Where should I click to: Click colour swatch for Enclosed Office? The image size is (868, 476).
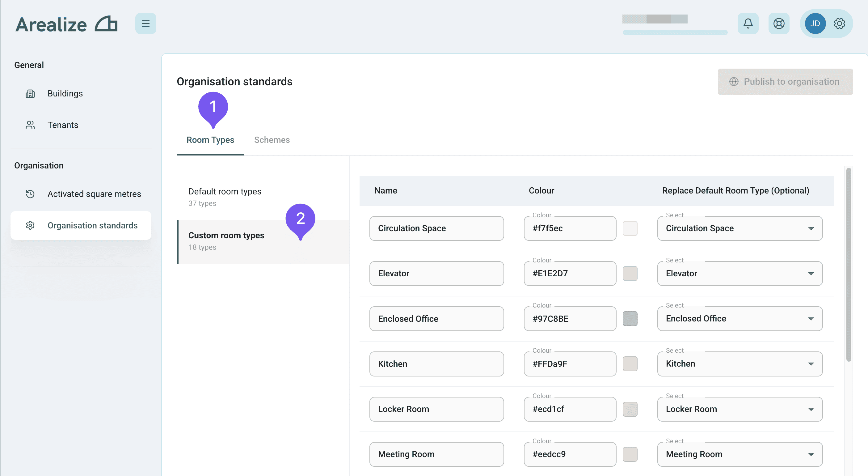[x=630, y=319]
